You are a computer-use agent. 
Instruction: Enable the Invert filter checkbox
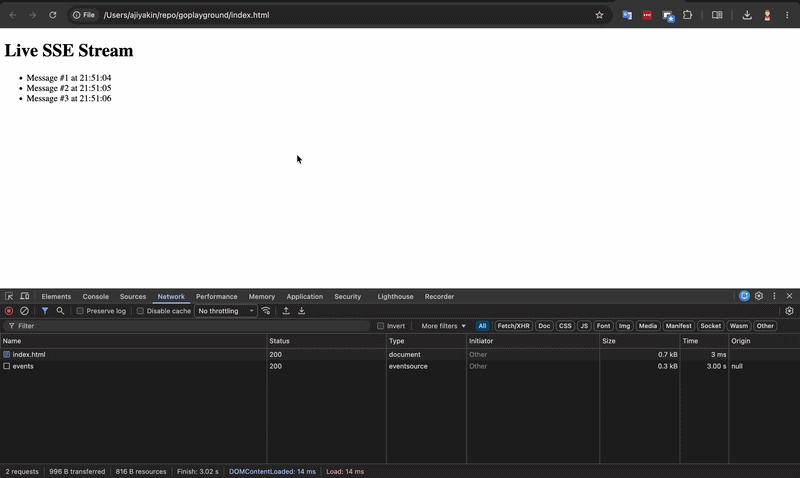[x=381, y=325]
